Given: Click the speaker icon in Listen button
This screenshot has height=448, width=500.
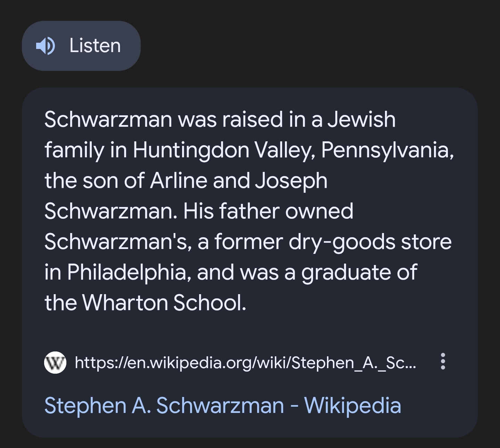Looking at the screenshot, I should click(x=45, y=46).
